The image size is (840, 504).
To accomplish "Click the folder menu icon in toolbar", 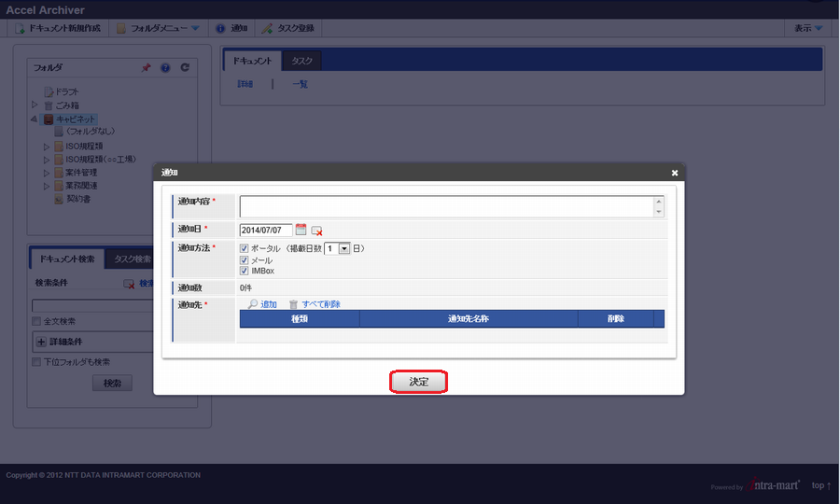I will tap(121, 28).
